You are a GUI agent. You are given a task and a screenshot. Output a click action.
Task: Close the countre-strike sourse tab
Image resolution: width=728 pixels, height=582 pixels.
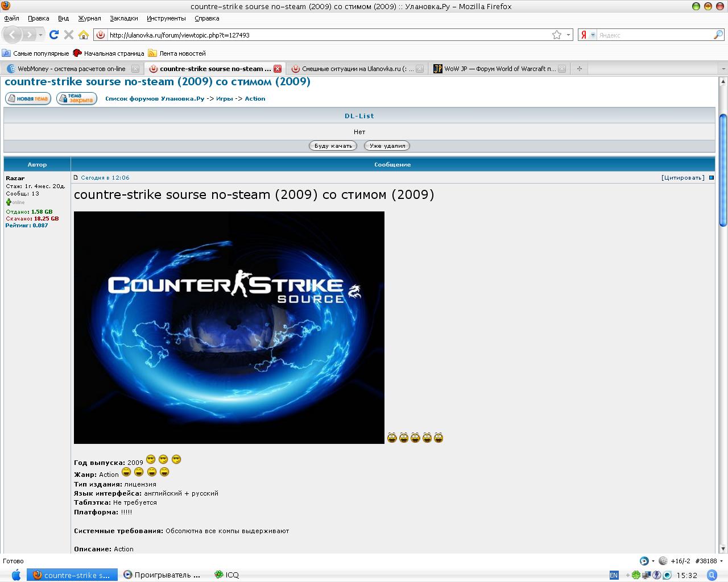[x=278, y=69]
